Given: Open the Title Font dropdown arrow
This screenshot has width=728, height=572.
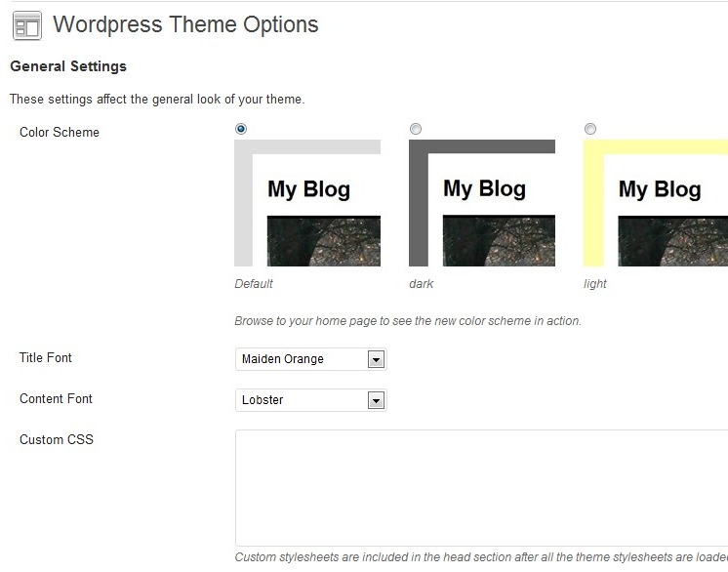Looking at the screenshot, I should pos(376,359).
